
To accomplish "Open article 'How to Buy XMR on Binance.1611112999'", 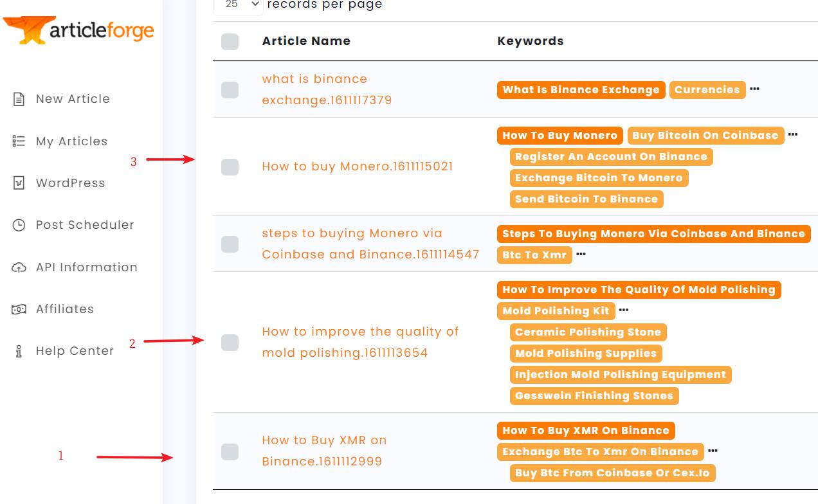I will point(324,451).
